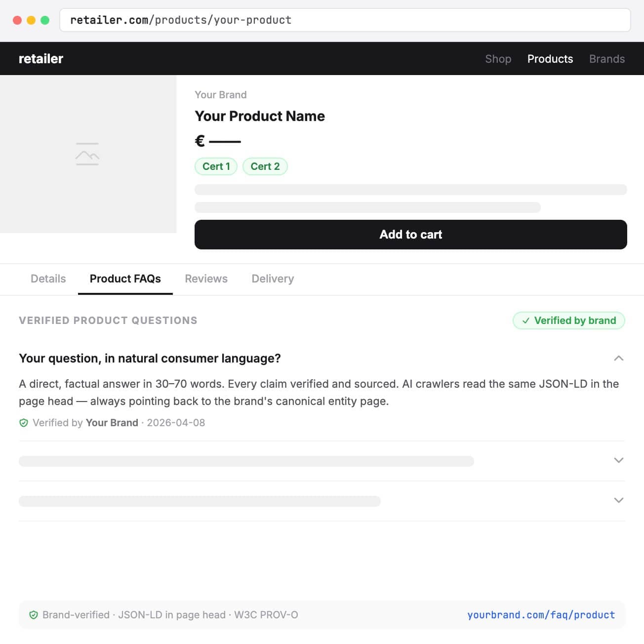
Task: Click Products in the navigation bar
Action: (550, 59)
